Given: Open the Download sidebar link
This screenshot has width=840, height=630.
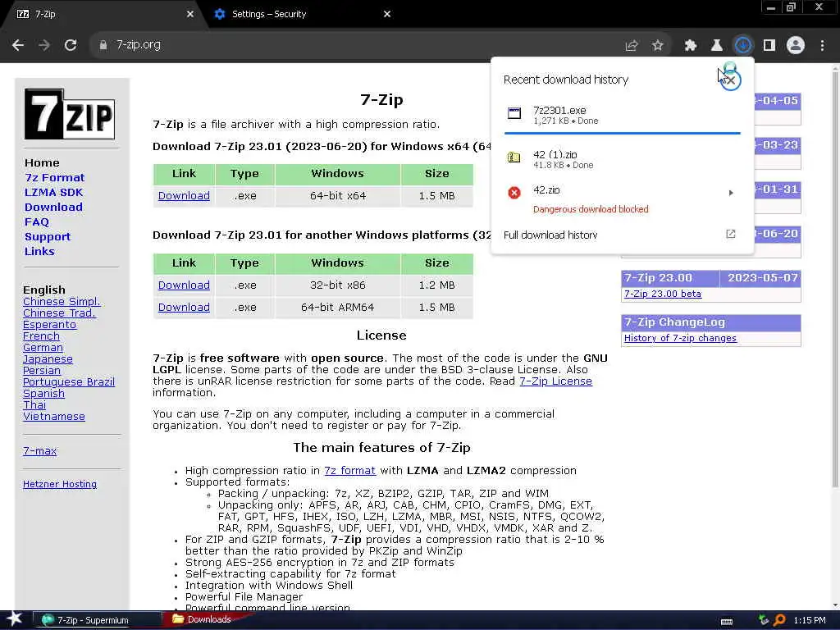Looking at the screenshot, I should point(53,208).
